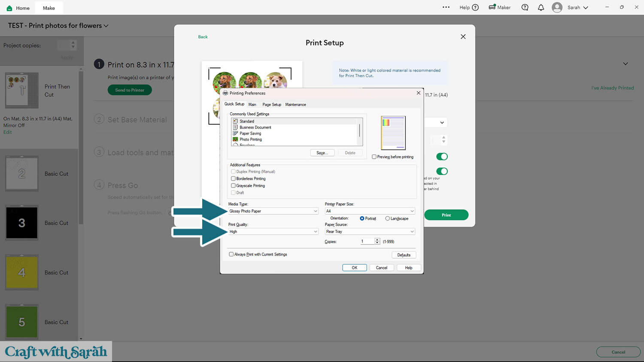Viewport: 644px width, 362px height.
Task: Click the green Print button
Action: [447, 215]
